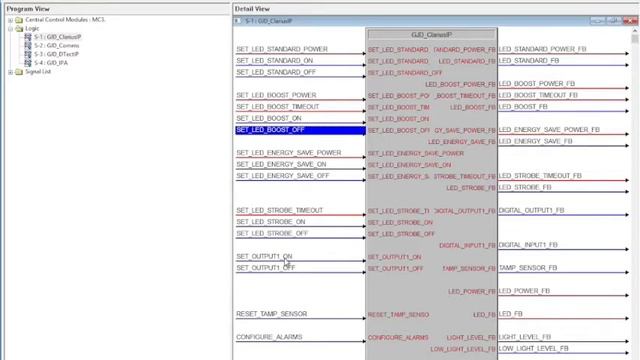Click the logic sheet icon for S-1
Screen dimensions: 640x360
(x=28, y=37)
